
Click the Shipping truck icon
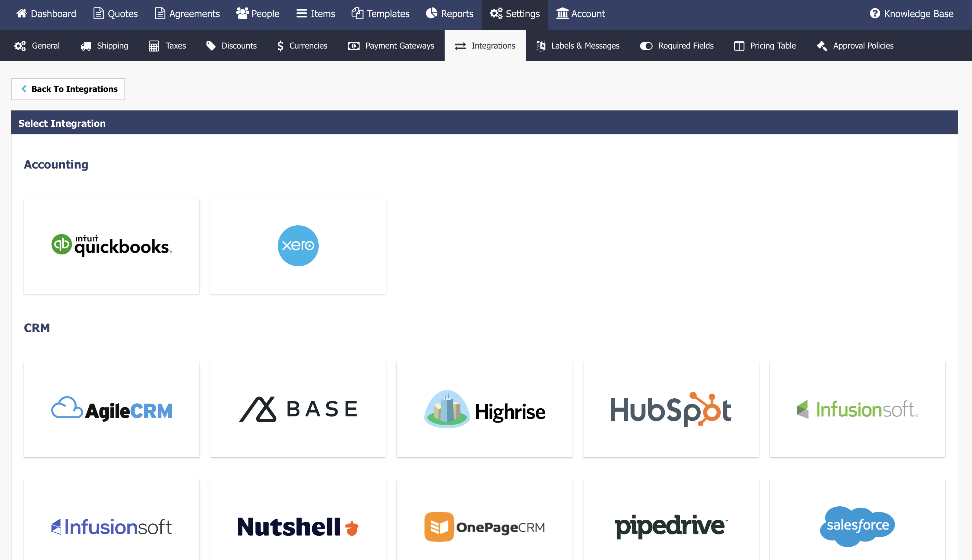click(x=86, y=46)
